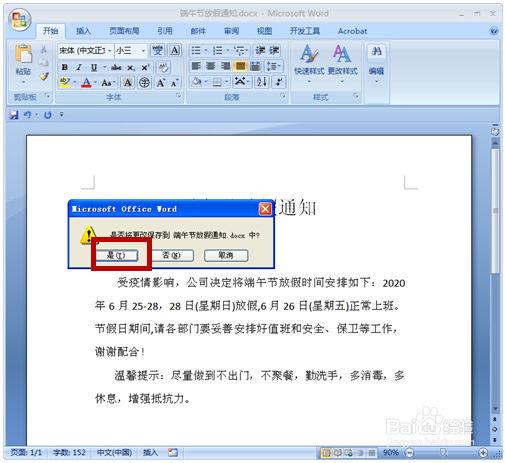
Task: Toggle showing paragraph marks
Action: coord(279,81)
